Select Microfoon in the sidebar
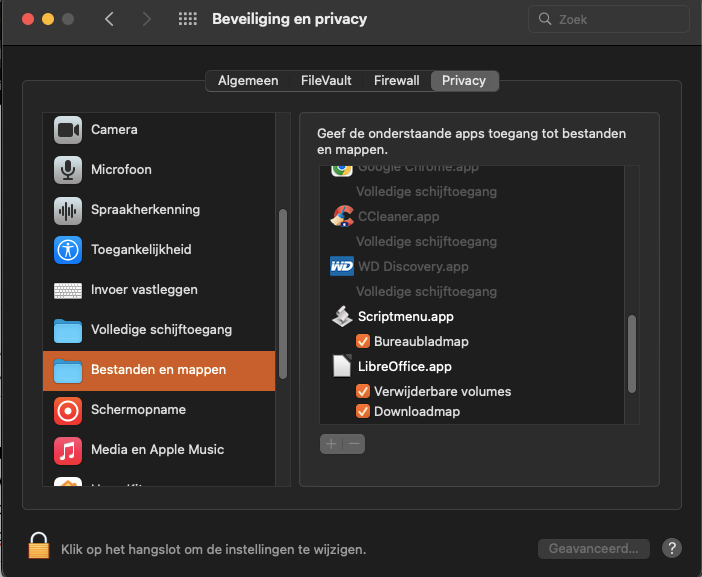 [159, 170]
